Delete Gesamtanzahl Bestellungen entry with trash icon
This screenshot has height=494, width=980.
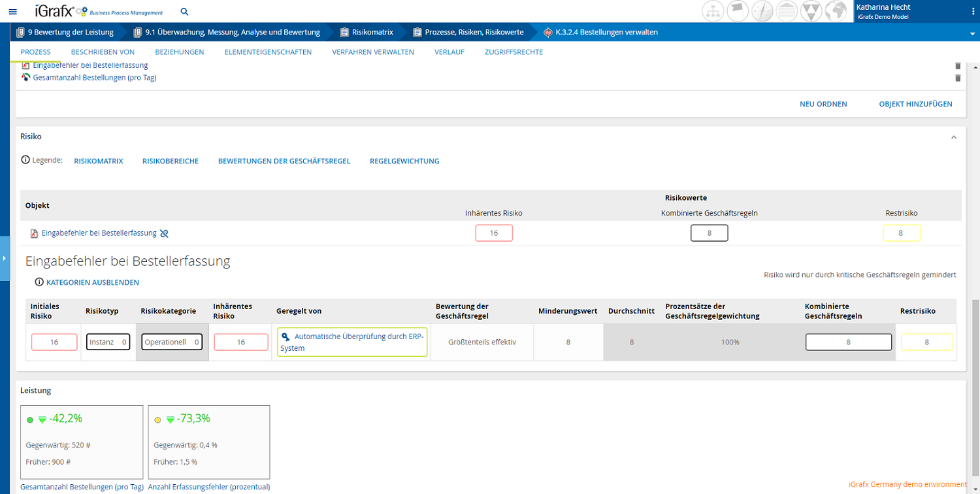click(x=958, y=78)
